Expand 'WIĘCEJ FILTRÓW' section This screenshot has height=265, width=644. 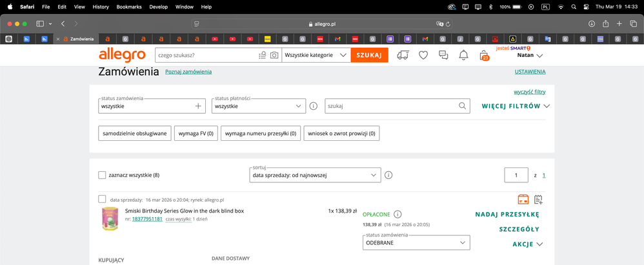[x=515, y=106]
